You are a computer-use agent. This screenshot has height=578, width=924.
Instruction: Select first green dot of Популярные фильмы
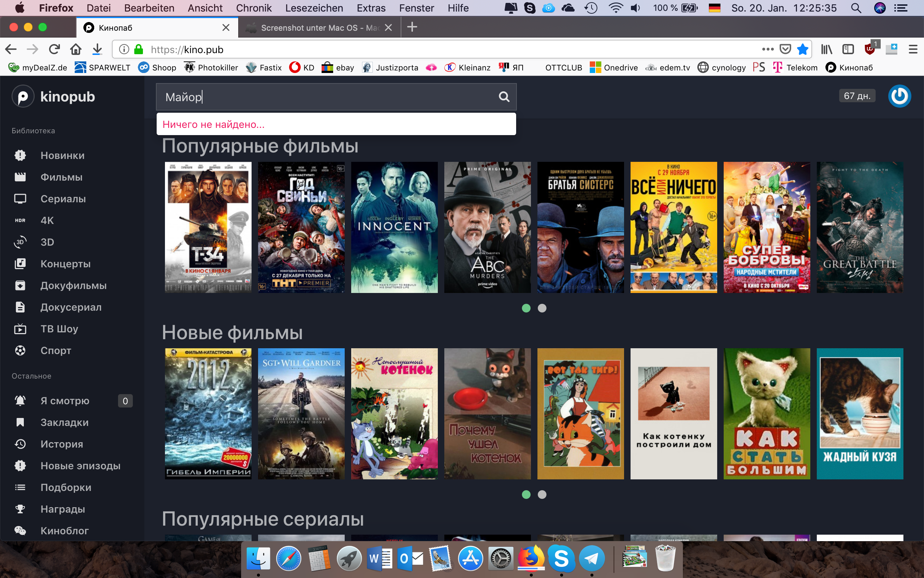[526, 308]
